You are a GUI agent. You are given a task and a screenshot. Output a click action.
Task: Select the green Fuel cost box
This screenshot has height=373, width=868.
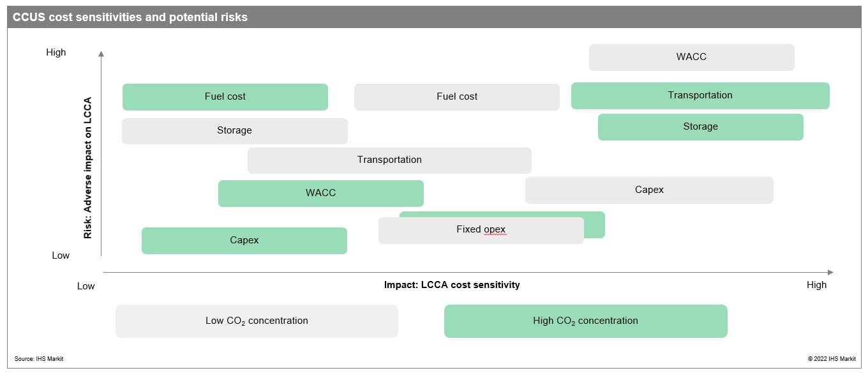[x=225, y=96]
